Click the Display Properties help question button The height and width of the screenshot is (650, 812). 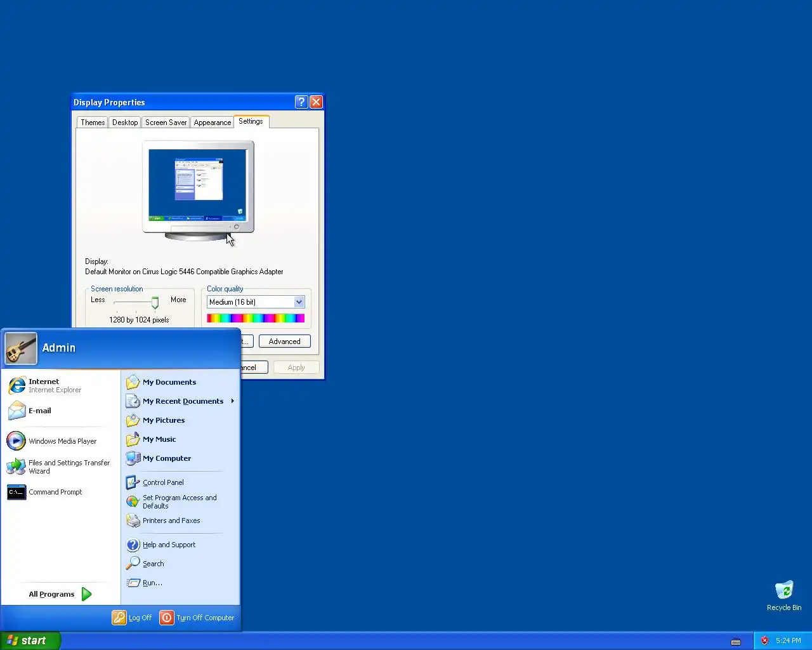point(301,102)
